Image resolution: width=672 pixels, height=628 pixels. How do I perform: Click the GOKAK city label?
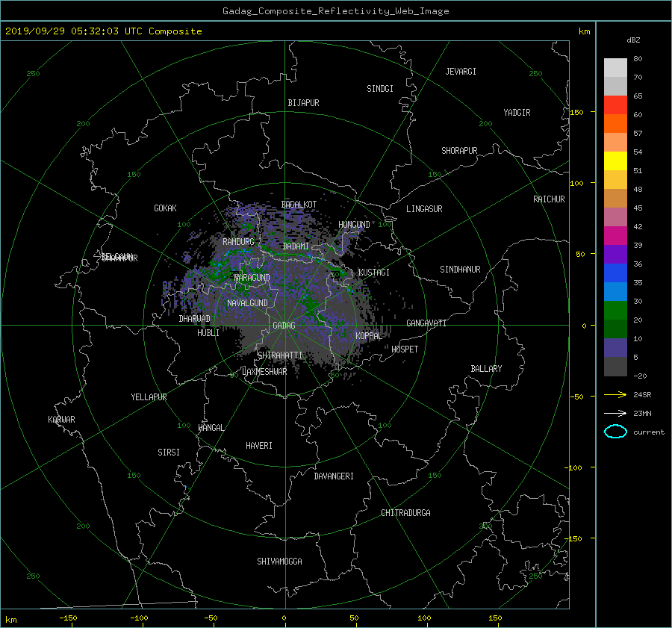tap(165, 208)
